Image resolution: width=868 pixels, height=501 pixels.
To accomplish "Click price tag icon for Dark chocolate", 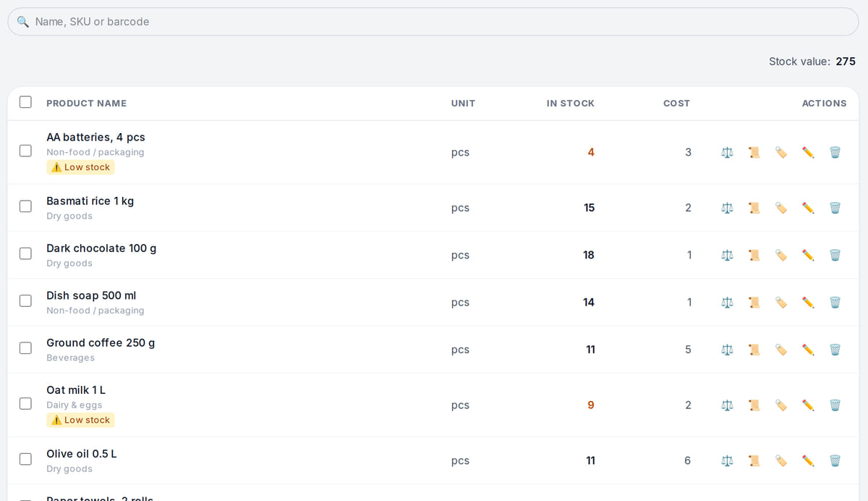I will [x=781, y=255].
